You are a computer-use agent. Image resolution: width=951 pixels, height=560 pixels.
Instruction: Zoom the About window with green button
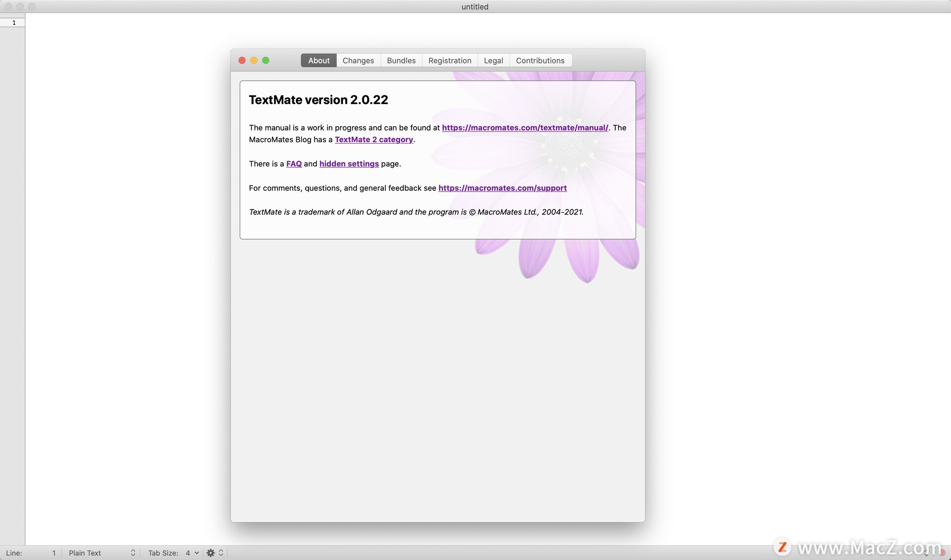[x=265, y=60]
